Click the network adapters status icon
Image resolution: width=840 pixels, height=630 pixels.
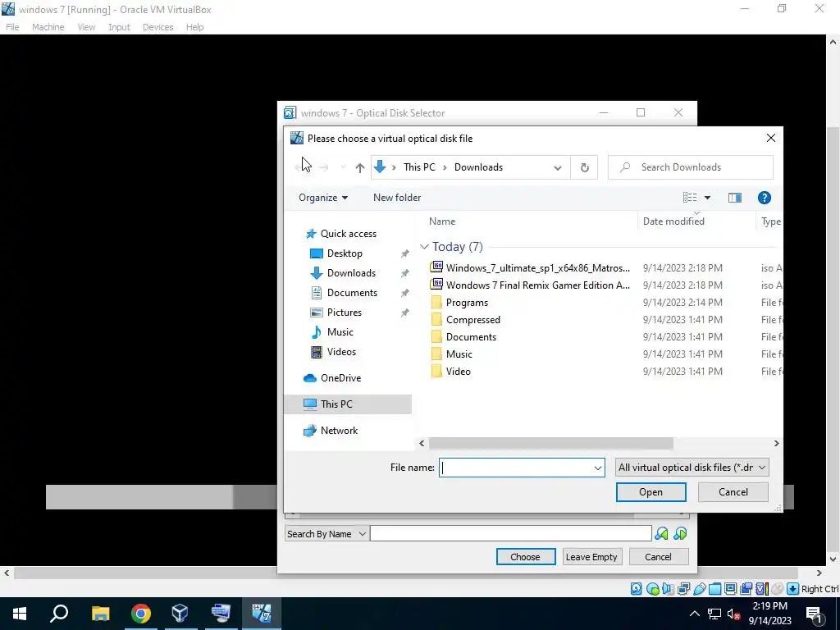tap(683, 589)
